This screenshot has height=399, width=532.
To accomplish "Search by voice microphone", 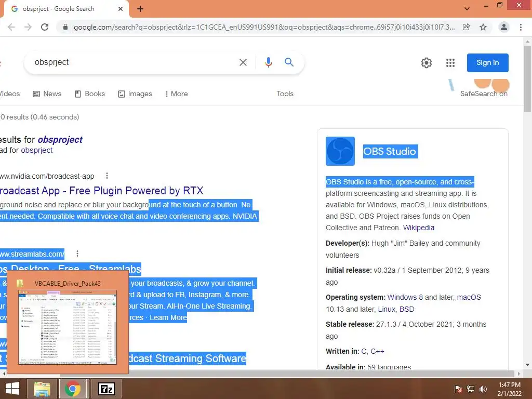I will click(x=269, y=62).
